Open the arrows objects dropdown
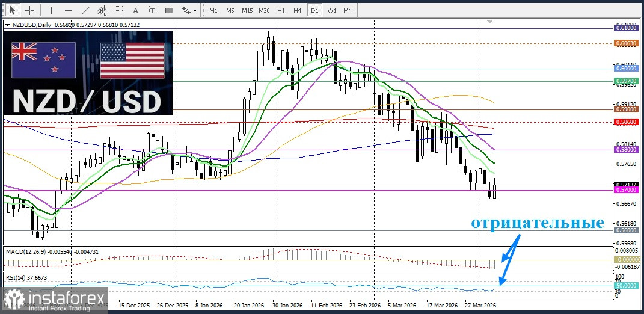Image resolution: width=644 pixels, height=314 pixels. [x=189, y=10]
